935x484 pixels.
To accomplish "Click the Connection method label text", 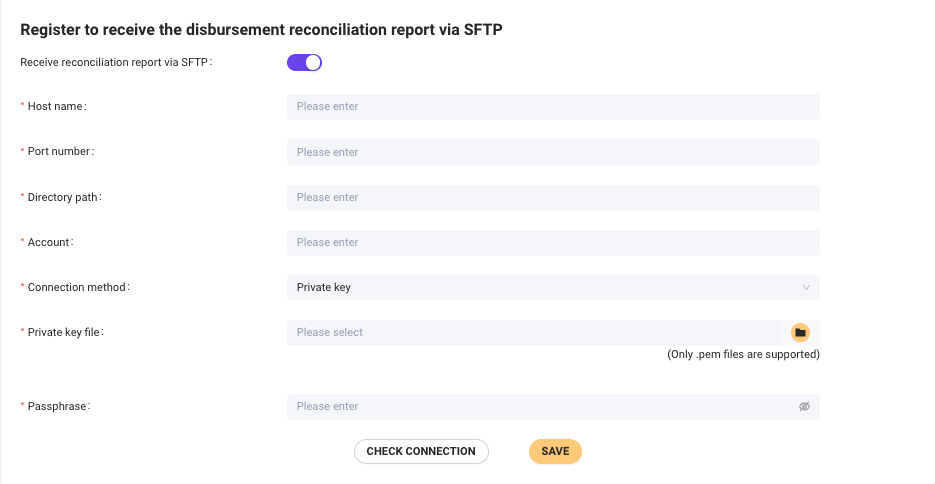I will pyautogui.click(x=78, y=287).
